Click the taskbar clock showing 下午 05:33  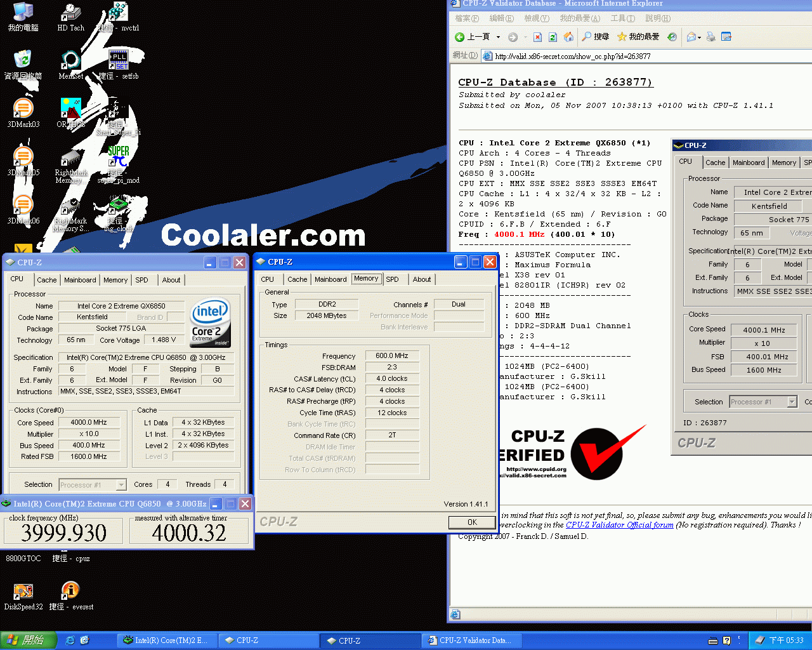(787, 640)
